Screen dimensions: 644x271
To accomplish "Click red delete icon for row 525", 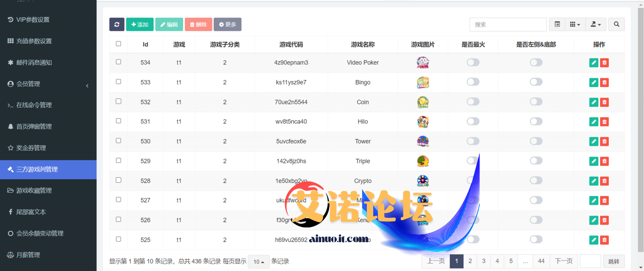I will click(x=604, y=240).
